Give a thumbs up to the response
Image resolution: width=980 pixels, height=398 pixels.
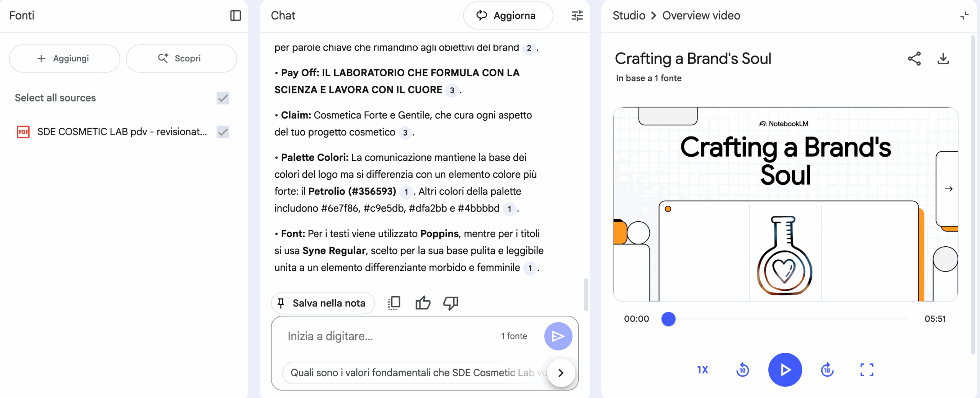point(423,303)
